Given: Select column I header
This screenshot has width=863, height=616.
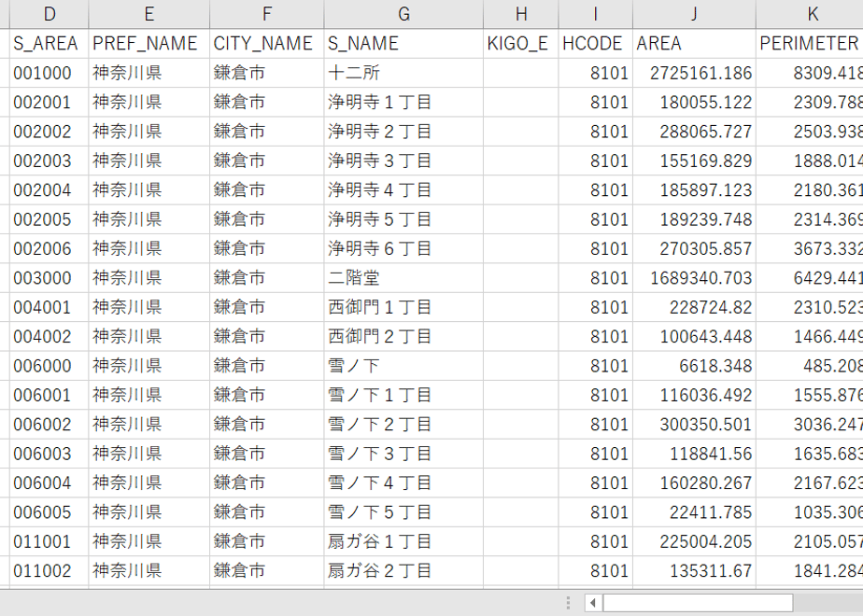Looking at the screenshot, I should (x=596, y=14).
